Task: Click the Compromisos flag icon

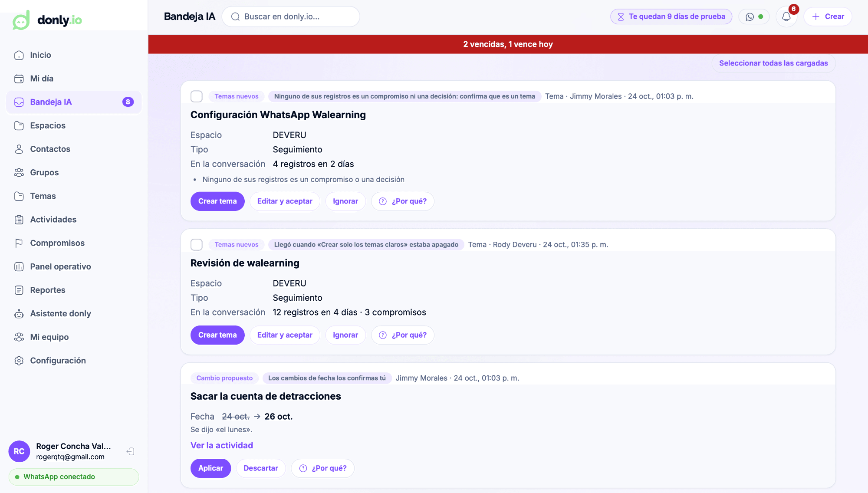Action: (x=19, y=243)
